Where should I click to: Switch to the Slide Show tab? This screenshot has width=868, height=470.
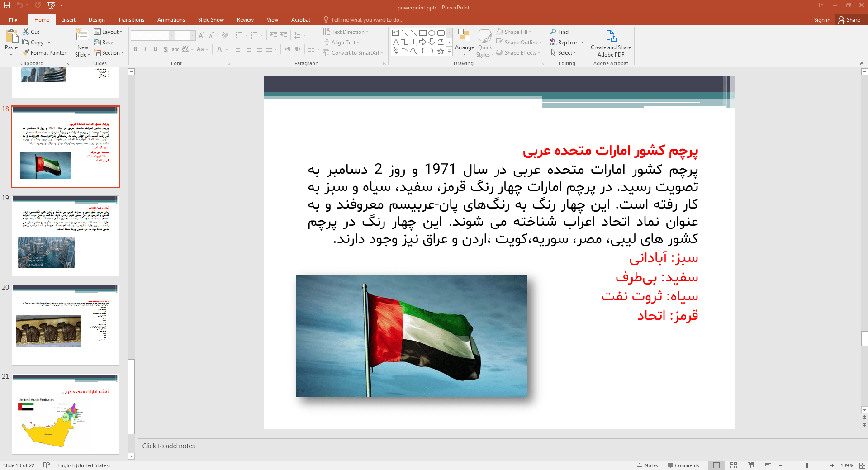[211, 20]
